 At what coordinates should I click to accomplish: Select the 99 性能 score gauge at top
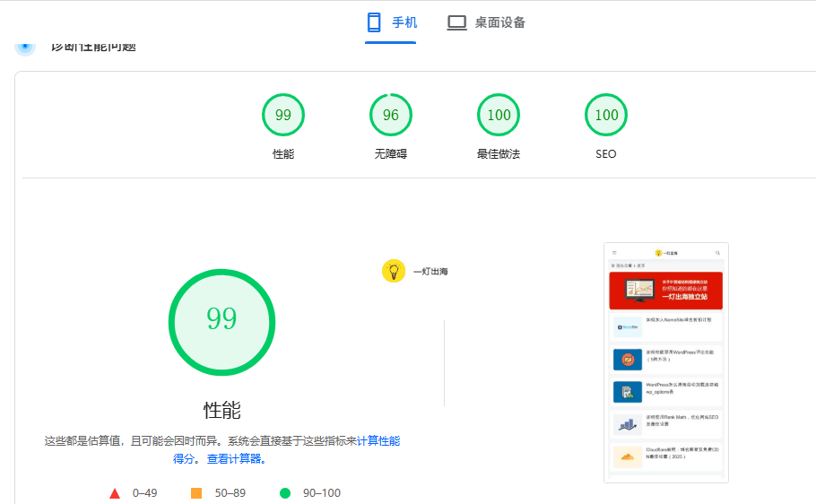[x=283, y=115]
